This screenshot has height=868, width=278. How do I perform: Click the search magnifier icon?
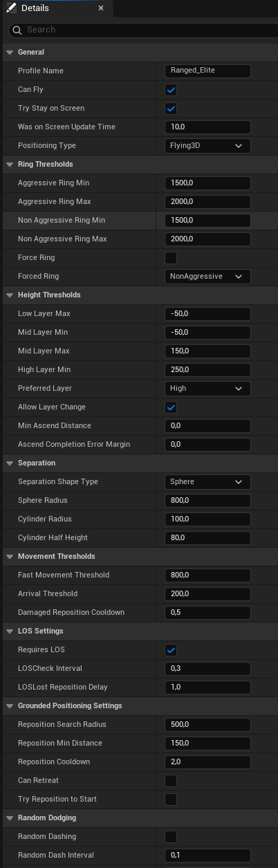point(18,30)
